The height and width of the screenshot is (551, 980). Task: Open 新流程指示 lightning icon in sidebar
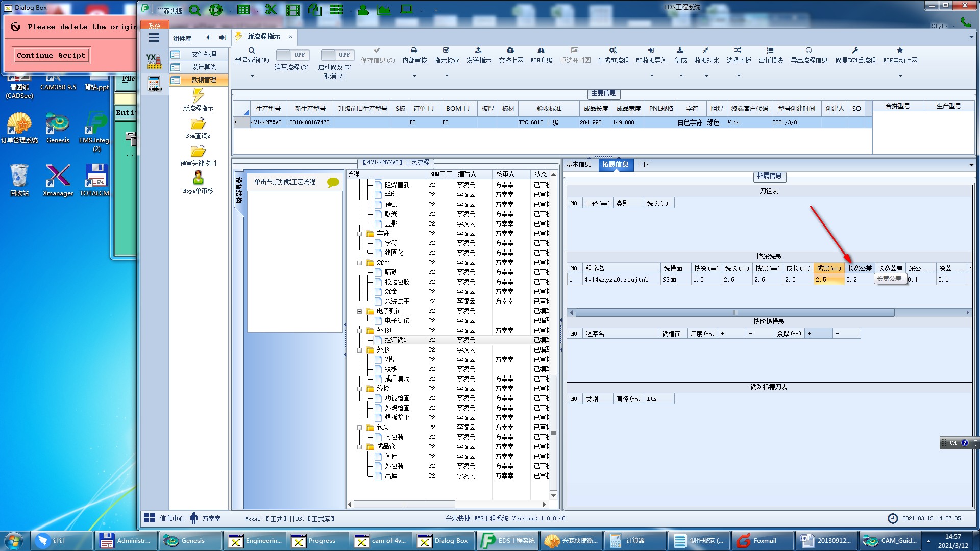pyautogui.click(x=198, y=95)
